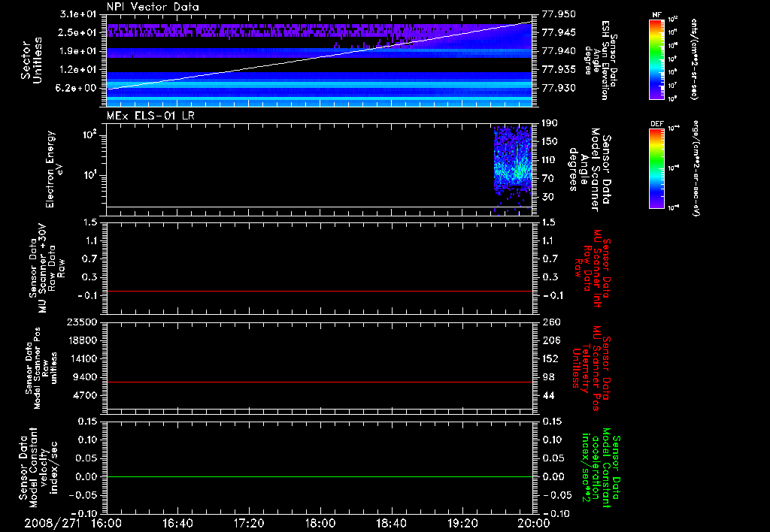This screenshot has width=770, height=532.
Task: Click the 77.935 sun elevation value
Action: pyautogui.click(x=559, y=70)
